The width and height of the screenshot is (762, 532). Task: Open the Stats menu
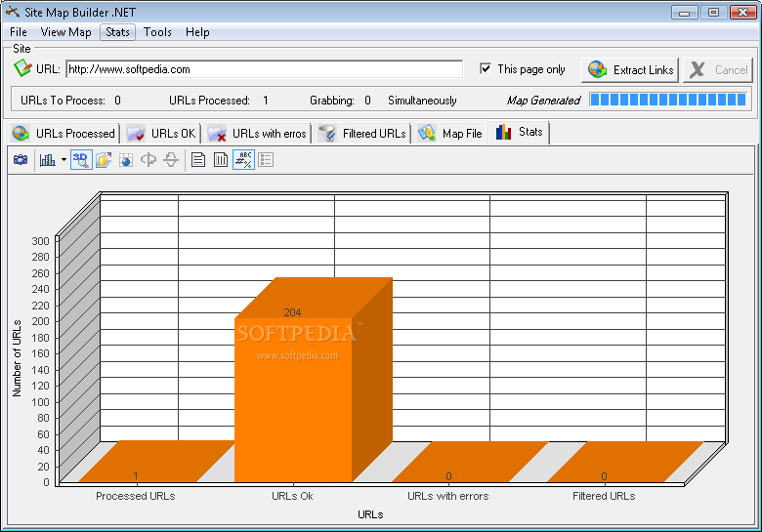117,32
